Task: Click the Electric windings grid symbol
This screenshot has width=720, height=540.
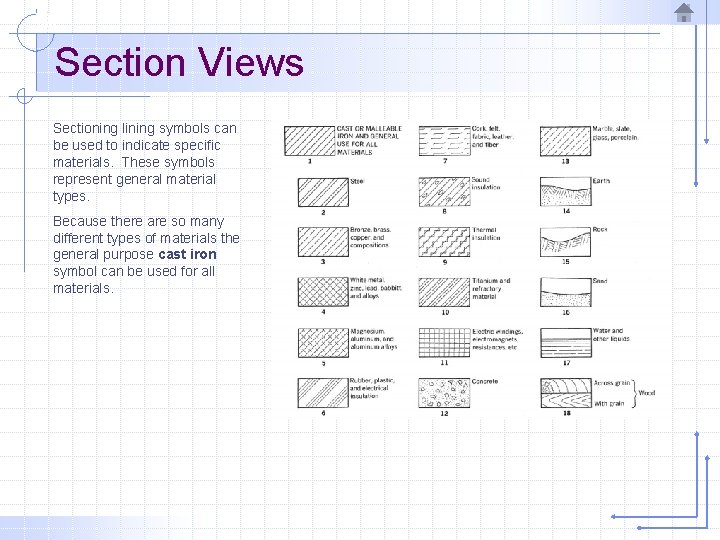Action: (x=444, y=343)
